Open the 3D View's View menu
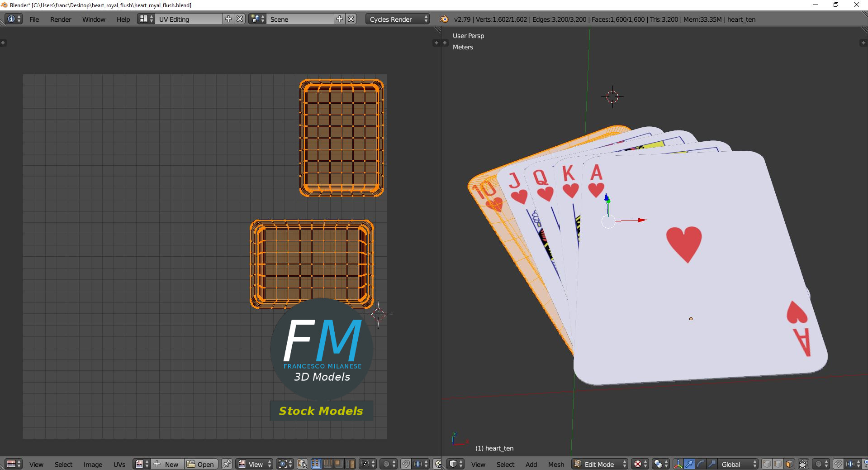Image resolution: width=868 pixels, height=470 pixels. tap(478, 464)
